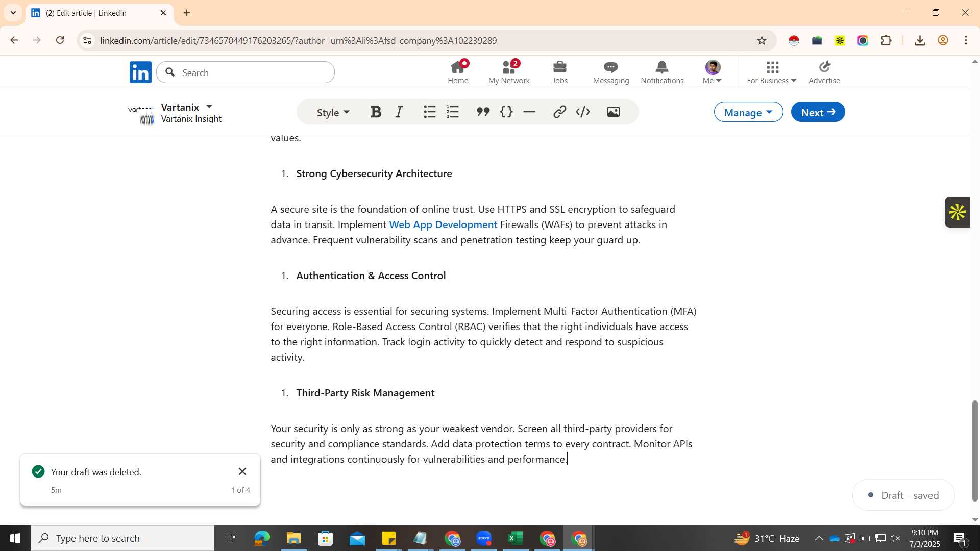Image resolution: width=980 pixels, height=551 pixels.
Task: Open the Jobs page
Action: (x=560, y=72)
